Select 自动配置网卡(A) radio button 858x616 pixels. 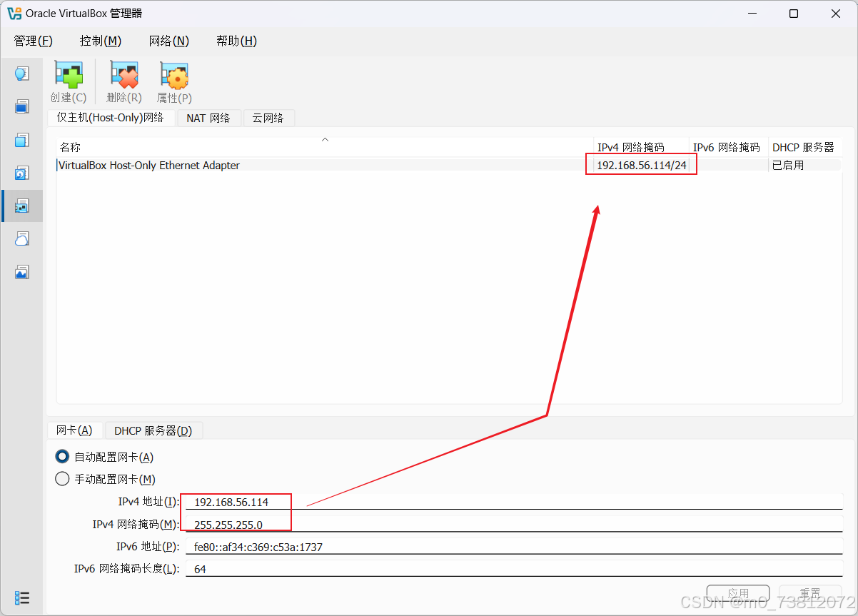pyautogui.click(x=62, y=457)
